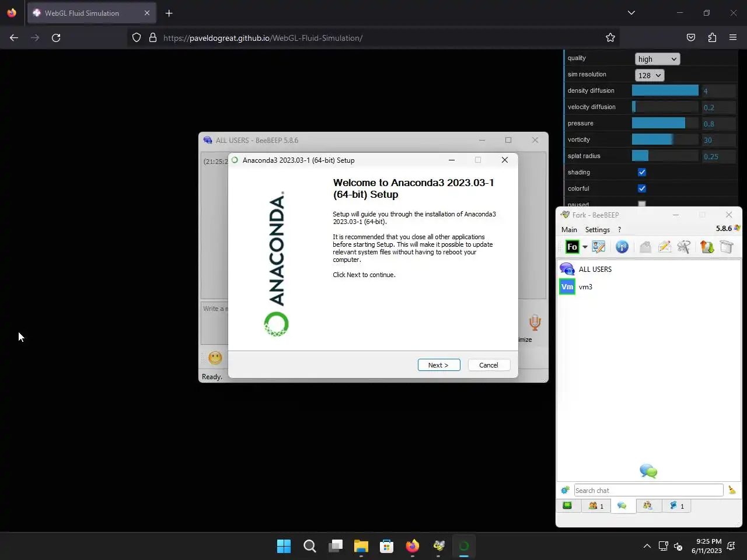Click inside the Search chat field
This screenshot has height=560, width=747.
pyautogui.click(x=648, y=491)
